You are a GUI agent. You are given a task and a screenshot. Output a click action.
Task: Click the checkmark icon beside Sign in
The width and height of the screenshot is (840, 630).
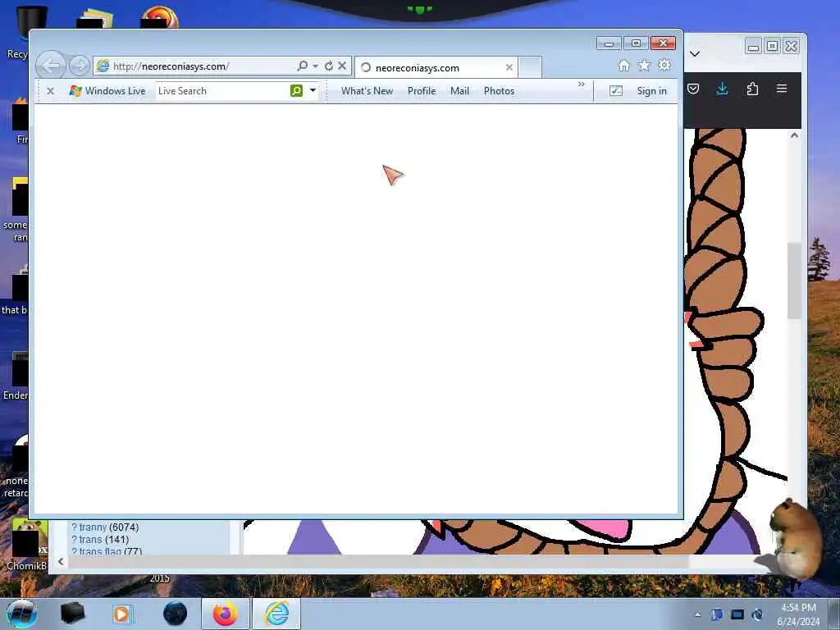click(x=616, y=91)
